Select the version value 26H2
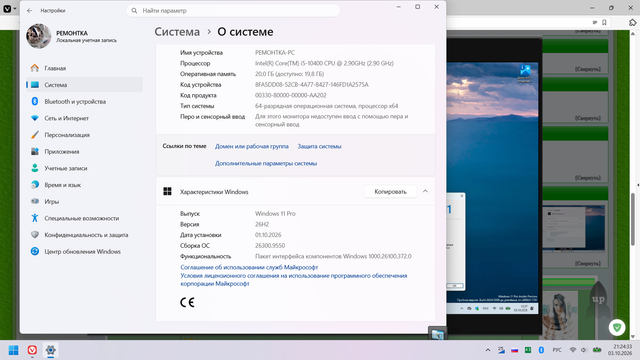The height and width of the screenshot is (360, 640). (262, 224)
